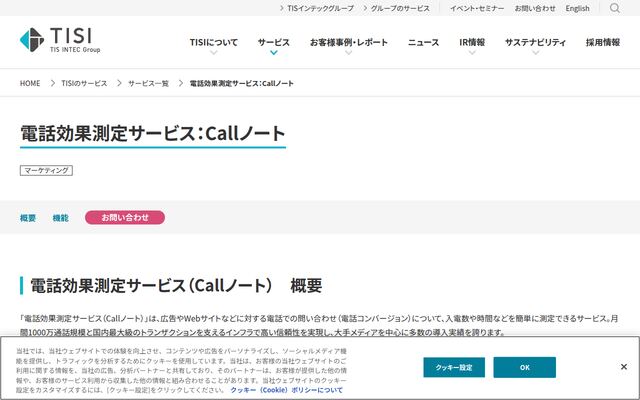Image resolution: width=640 pixels, height=400 pixels.
Task: Click the TISI logo
Action: [x=60, y=40]
